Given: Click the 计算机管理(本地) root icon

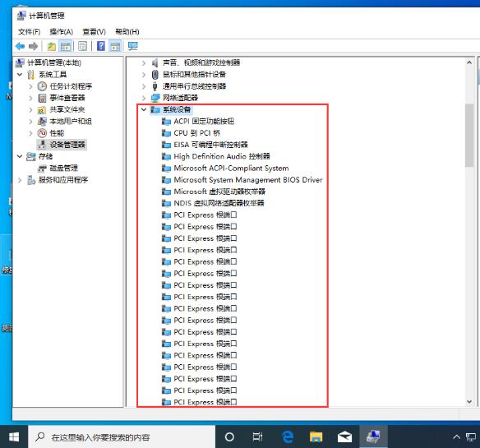Looking at the screenshot, I should point(20,62).
